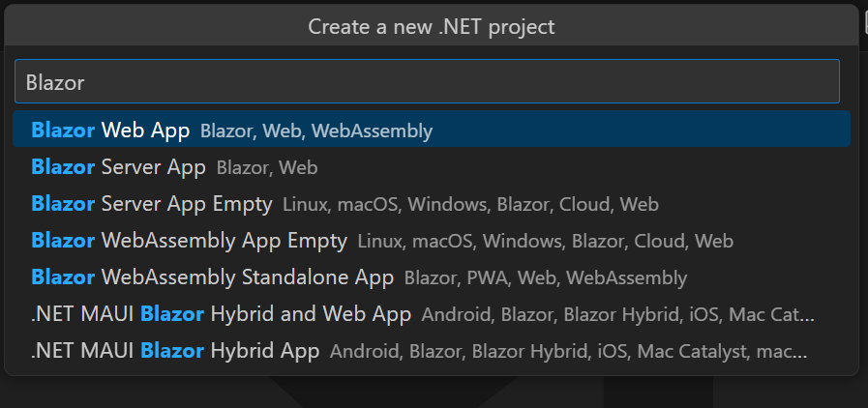Image resolution: width=868 pixels, height=408 pixels.
Task: Click "Blazor, Web, WebAssembly" tags on first result
Action: click(316, 131)
